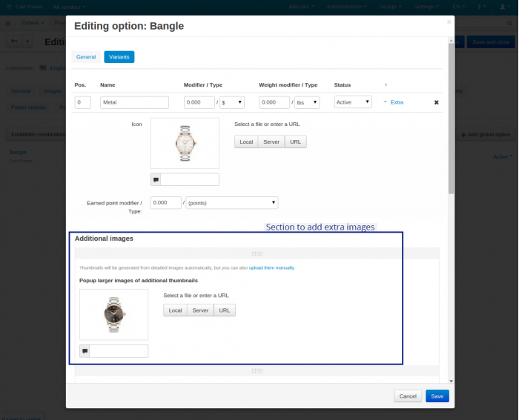The image size is (519, 420).
Task: Click the delete variant X icon
Action: [436, 102]
